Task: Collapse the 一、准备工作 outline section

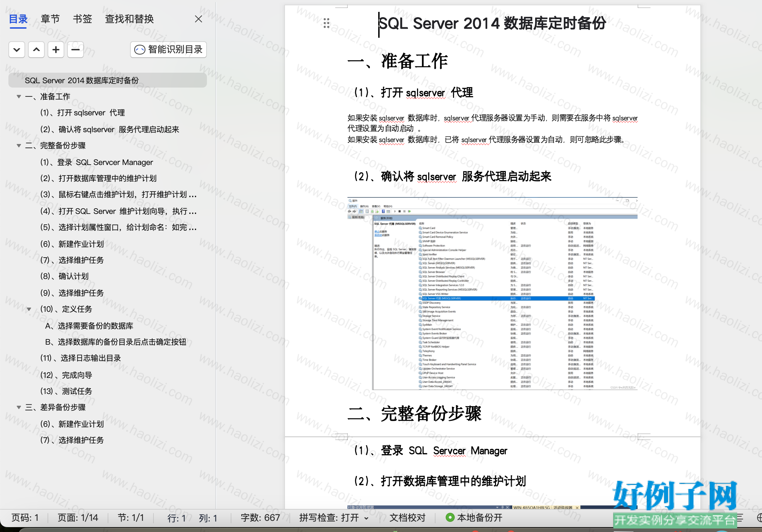Action: point(19,96)
